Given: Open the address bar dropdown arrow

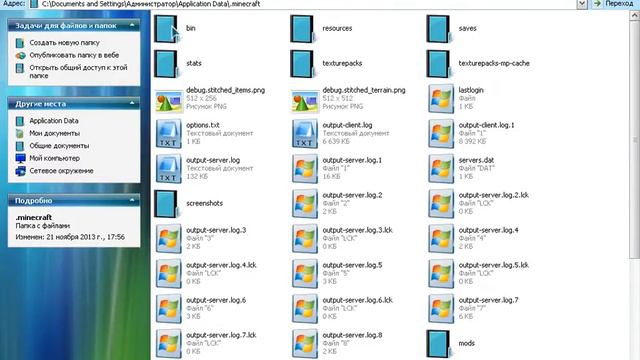Looking at the screenshot, I should point(582,4).
